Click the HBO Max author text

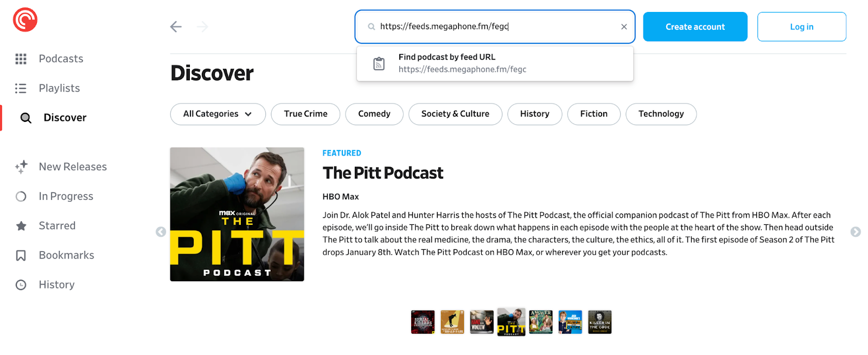pos(341,197)
